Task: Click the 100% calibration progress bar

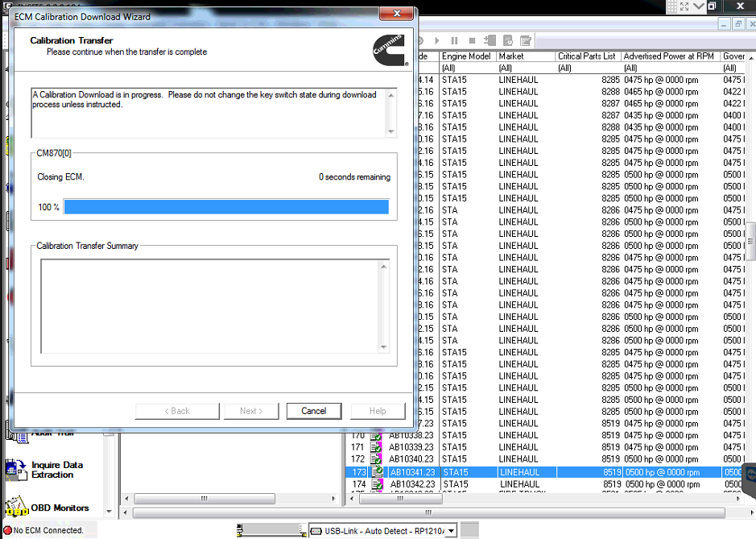Action: [226, 206]
